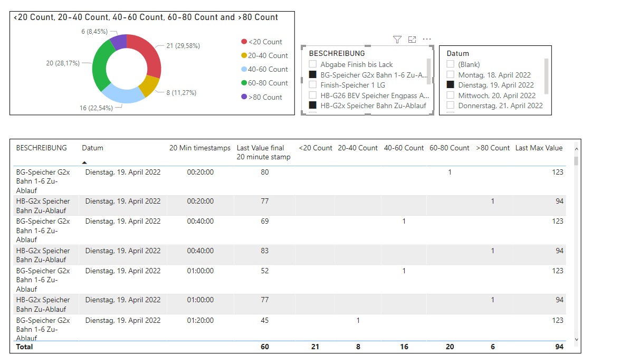Viewport: 620px width, 364px height.
Task: Click total value 60 in Total row
Action: [x=264, y=347]
